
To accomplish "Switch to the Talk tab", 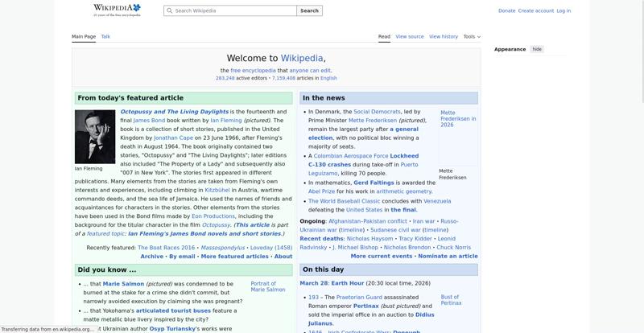I will point(105,36).
